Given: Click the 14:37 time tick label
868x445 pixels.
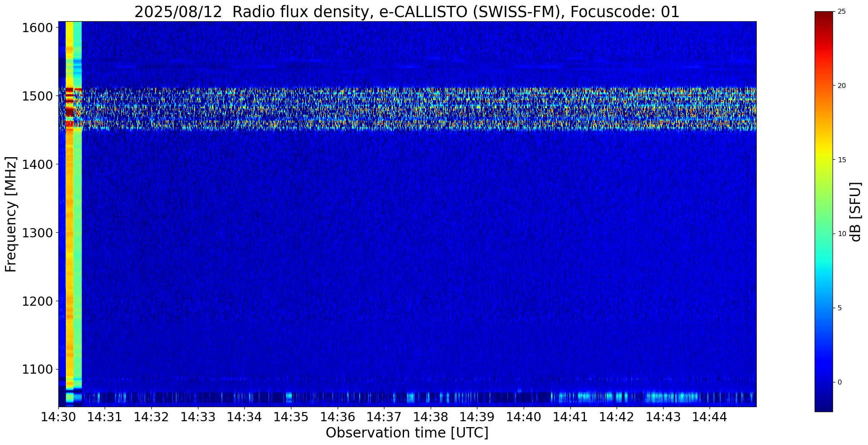Looking at the screenshot, I should point(384,417).
